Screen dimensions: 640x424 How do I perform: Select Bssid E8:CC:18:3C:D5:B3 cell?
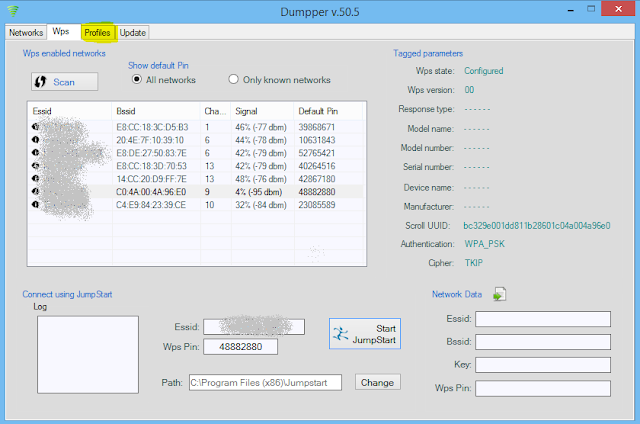152,127
